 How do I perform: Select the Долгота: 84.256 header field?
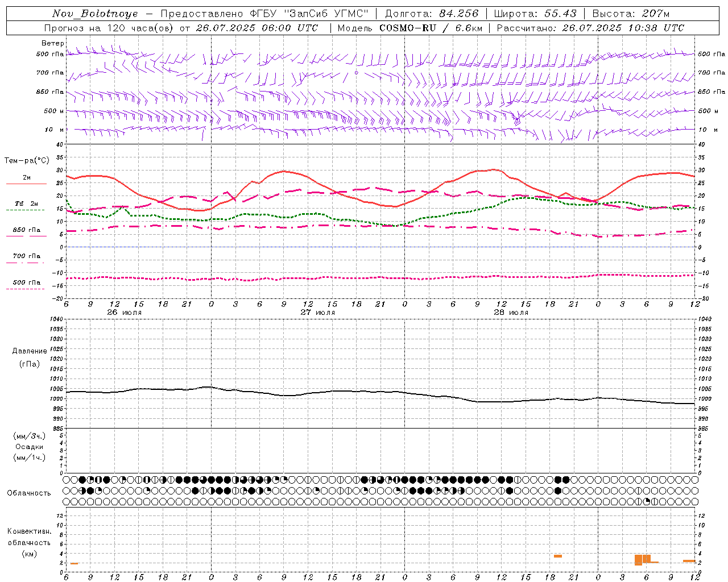(432, 14)
